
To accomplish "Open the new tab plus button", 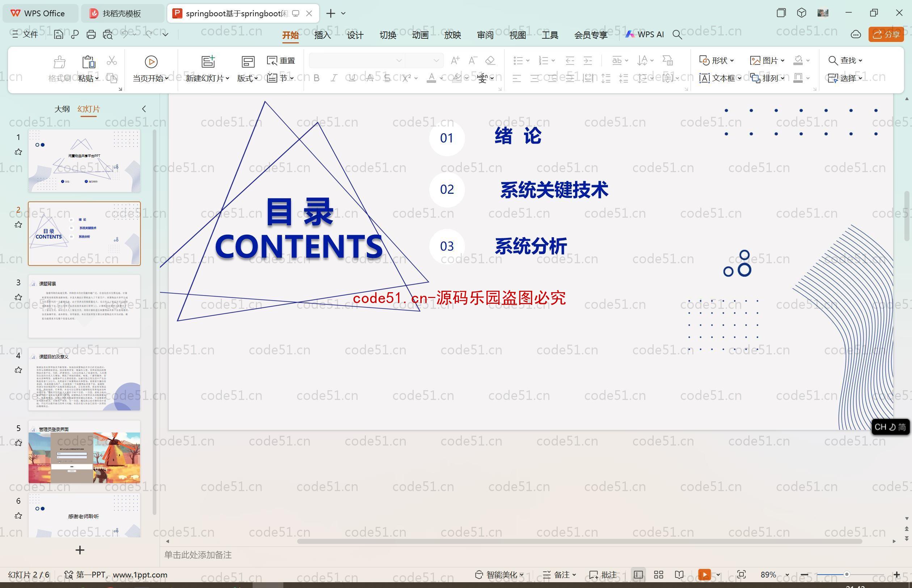I will [x=331, y=13].
